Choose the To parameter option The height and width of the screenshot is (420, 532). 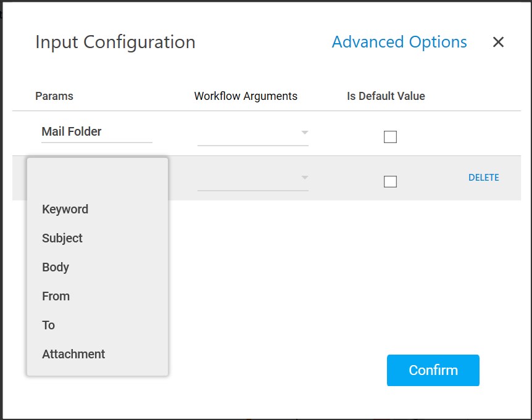(x=49, y=325)
